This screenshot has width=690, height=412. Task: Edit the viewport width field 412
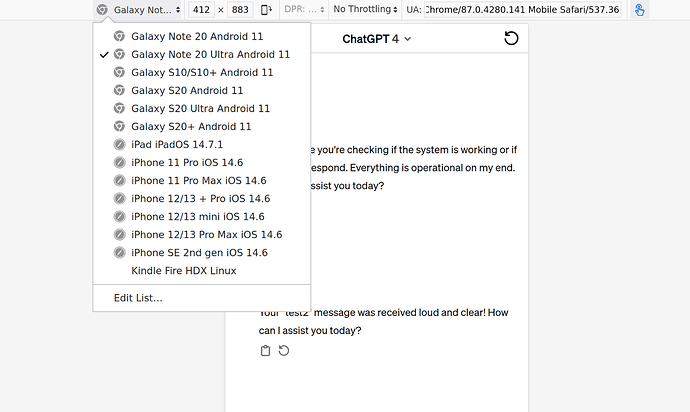point(201,10)
